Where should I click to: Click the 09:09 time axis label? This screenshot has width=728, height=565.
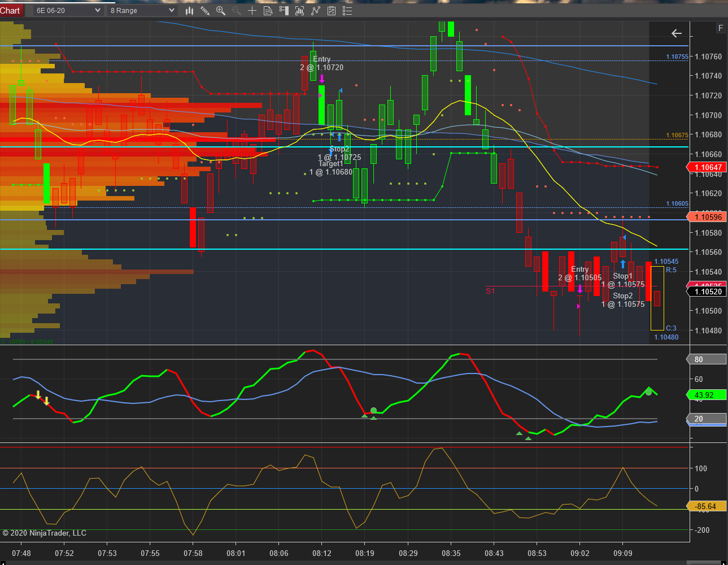coord(623,553)
